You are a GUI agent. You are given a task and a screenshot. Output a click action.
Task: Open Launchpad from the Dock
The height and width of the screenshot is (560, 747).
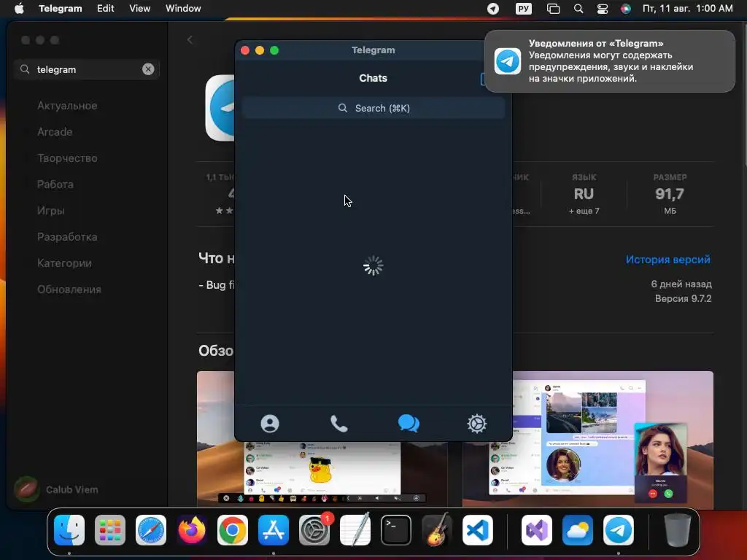click(x=110, y=530)
